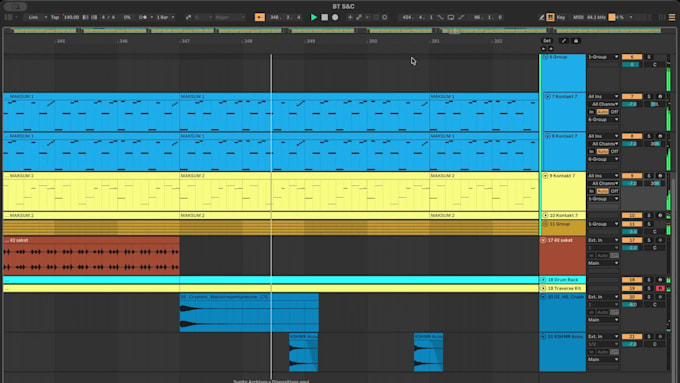Unfold the 10 Kontakt 7 track

click(546, 215)
